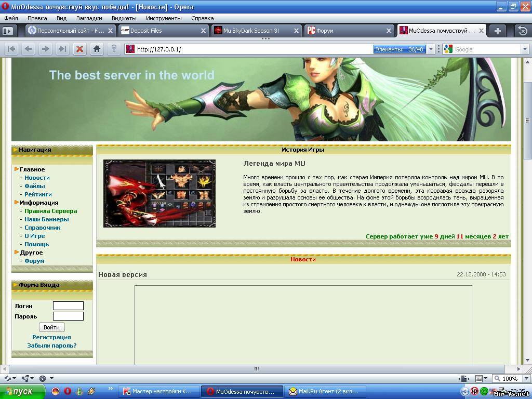Open the zoom level 100% dropdown

tap(527, 378)
